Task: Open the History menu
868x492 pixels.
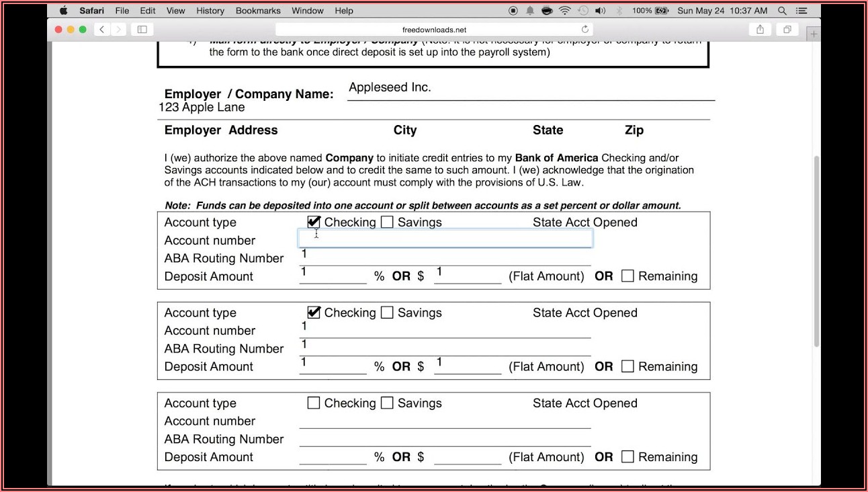Action: [210, 11]
